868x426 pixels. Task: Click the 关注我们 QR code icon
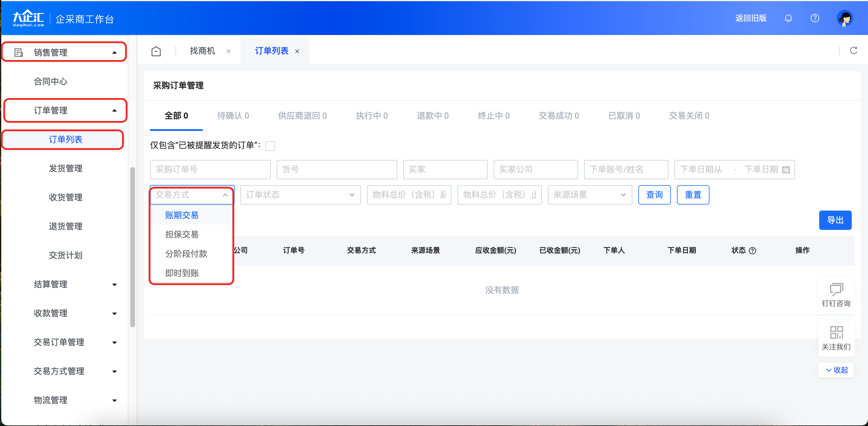pyautogui.click(x=836, y=332)
